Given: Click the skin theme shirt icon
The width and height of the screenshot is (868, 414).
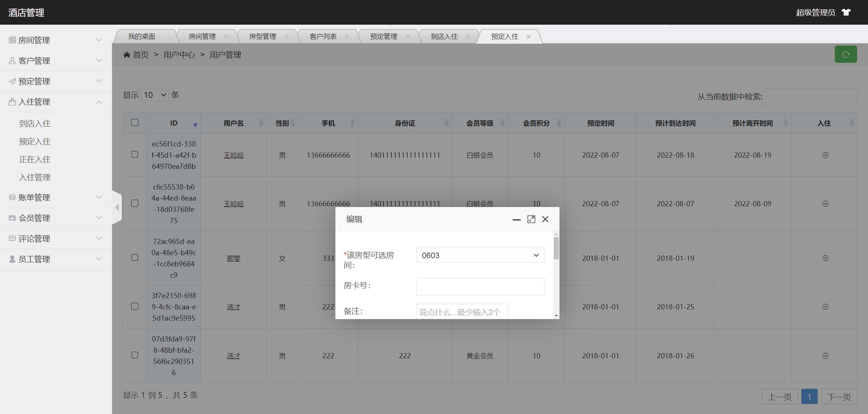Looking at the screenshot, I should pos(846,12).
